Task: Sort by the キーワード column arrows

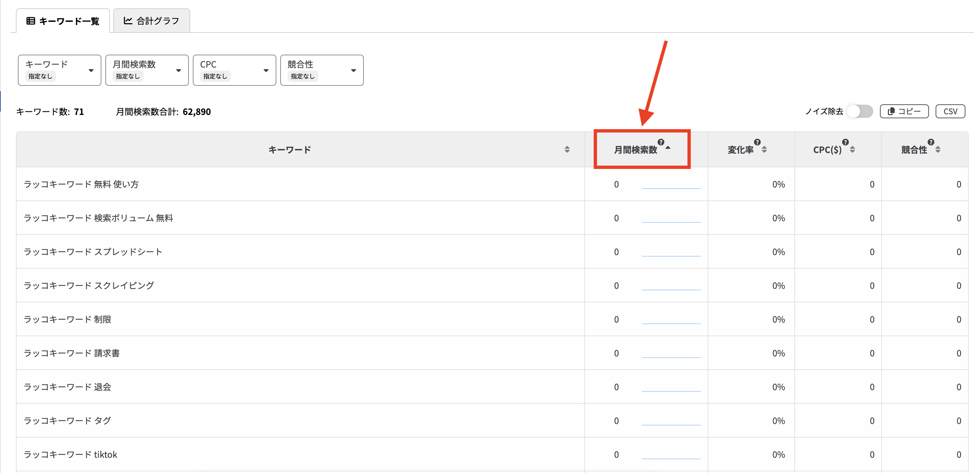Action: (567, 149)
